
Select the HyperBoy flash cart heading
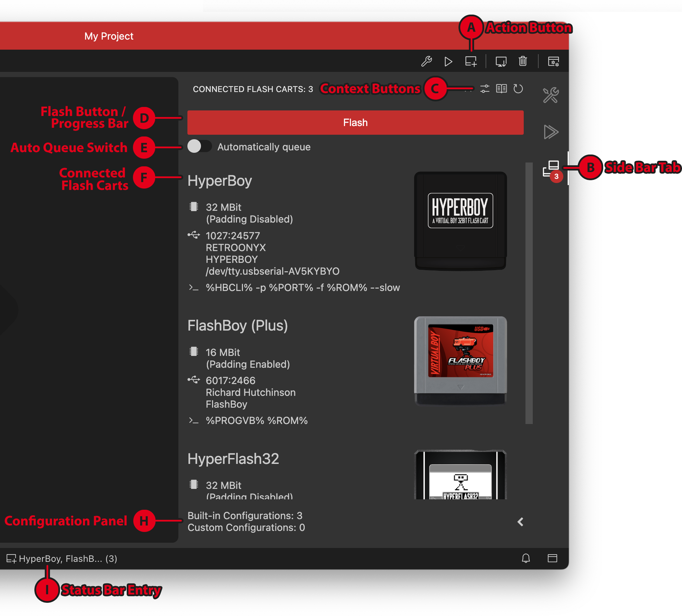pos(220,181)
